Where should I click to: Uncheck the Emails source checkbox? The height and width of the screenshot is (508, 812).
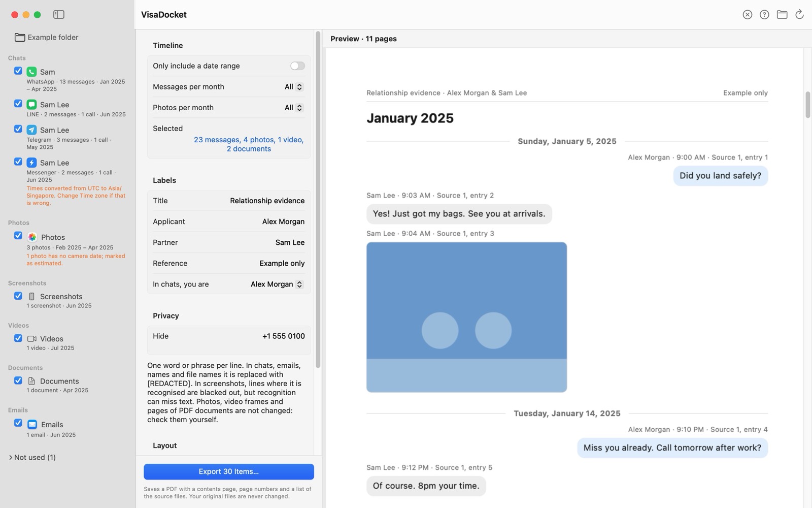coord(18,423)
